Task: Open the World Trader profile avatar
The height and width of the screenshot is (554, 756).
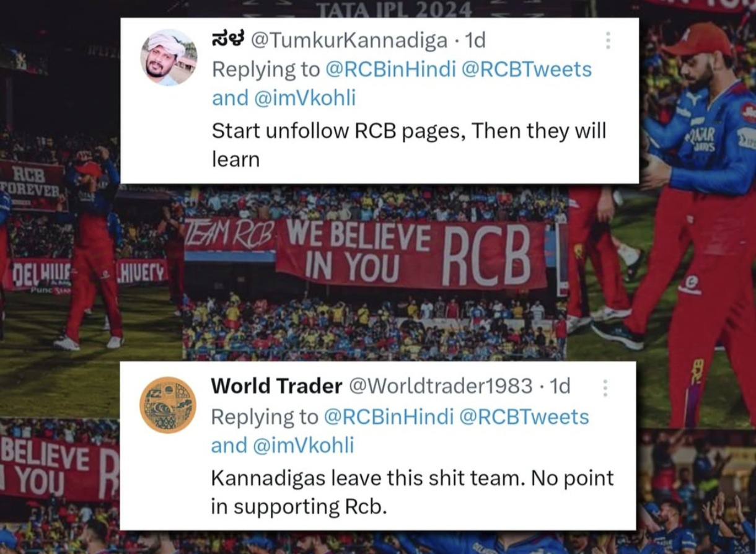Action: [x=168, y=405]
